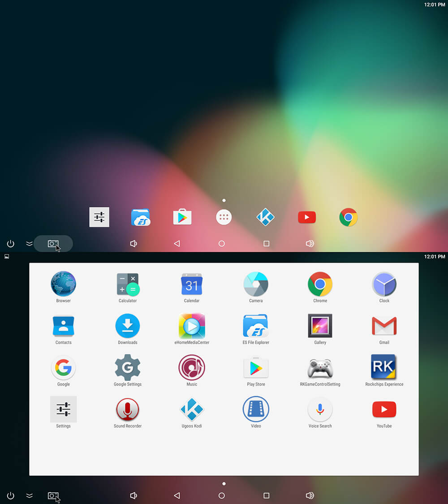Screen dimensions: 448x504
Task: Launch Kodi from the home screen dock
Action: (266, 217)
